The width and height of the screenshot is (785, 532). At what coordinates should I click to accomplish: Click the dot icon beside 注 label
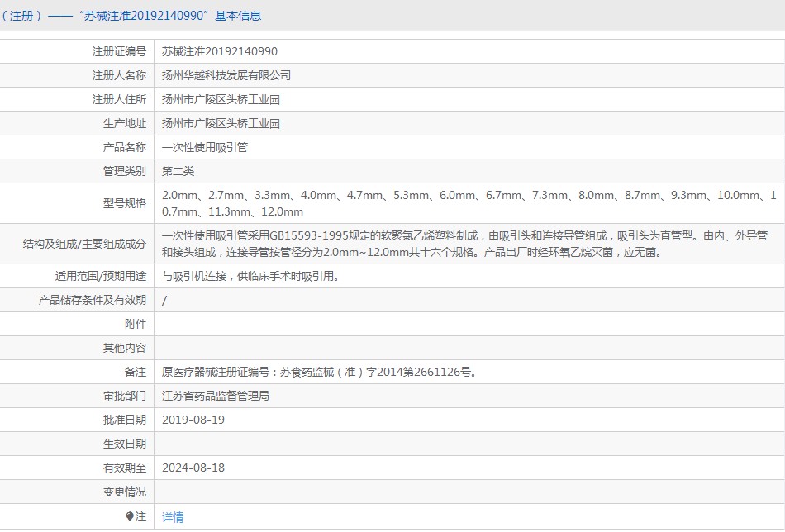coord(130,516)
